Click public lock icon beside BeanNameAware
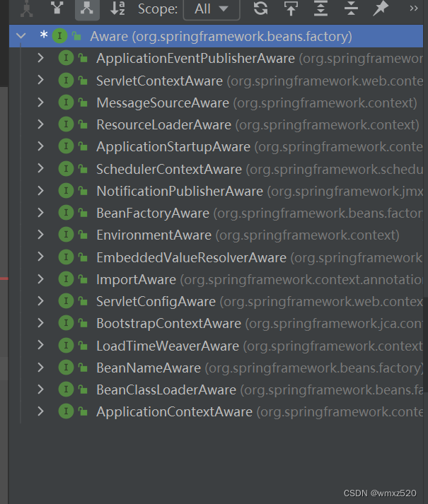 (x=83, y=368)
